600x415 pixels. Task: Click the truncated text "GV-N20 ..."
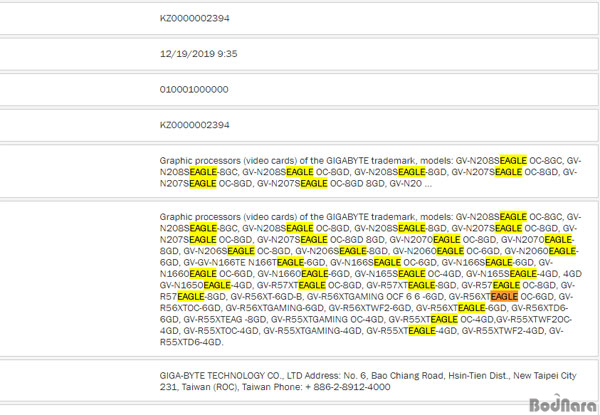click(x=411, y=184)
